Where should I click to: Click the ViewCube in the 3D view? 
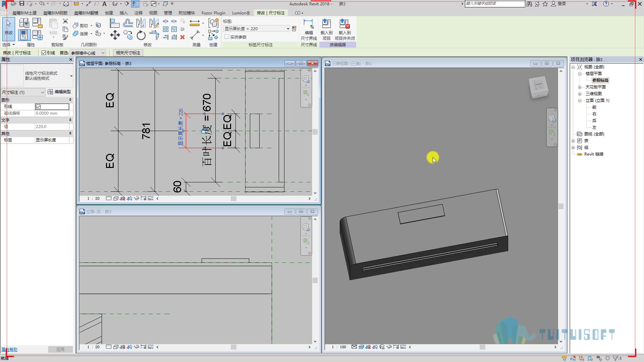pos(538,87)
